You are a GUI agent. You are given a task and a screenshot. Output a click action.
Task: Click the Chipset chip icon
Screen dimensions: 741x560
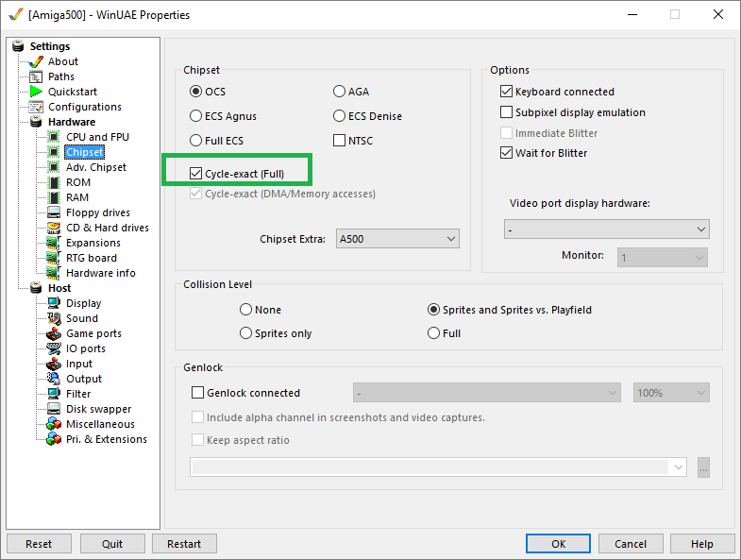[x=54, y=152]
